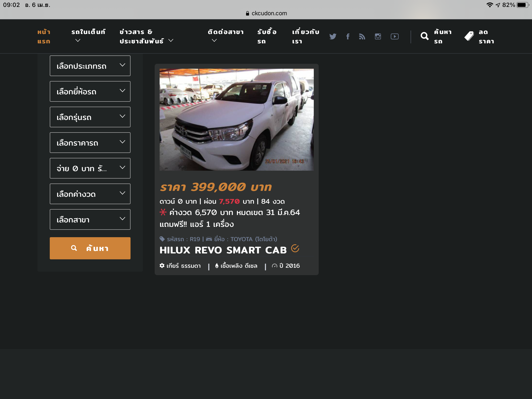This screenshot has width=532, height=399.
Task: Open the เลือกยี่ห้อรถ brand dropdown
Action: 90,91
